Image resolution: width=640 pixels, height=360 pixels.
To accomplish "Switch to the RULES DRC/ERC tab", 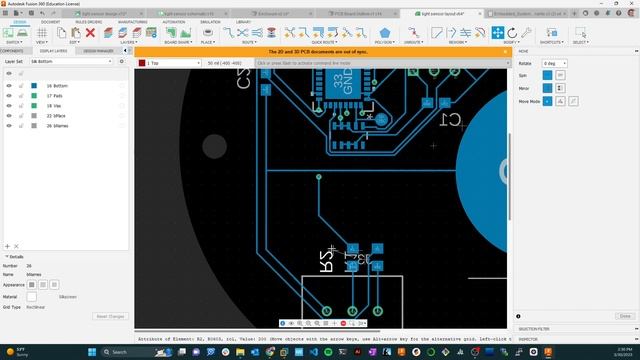I will pyautogui.click(x=89, y=22).
